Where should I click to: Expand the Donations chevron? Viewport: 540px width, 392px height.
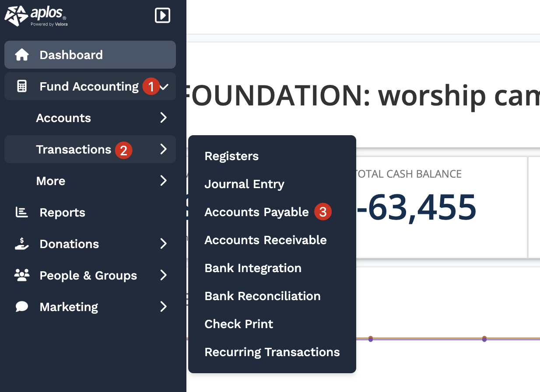[164, 244]
